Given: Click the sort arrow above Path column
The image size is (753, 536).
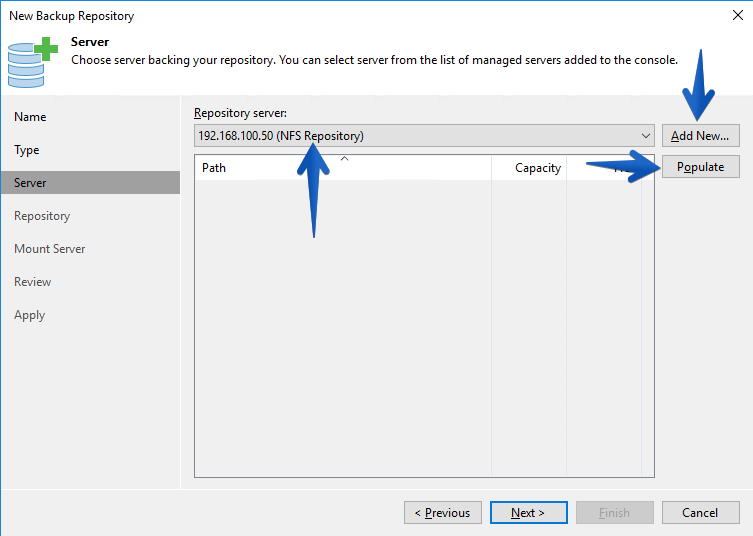Looking at the screenshot, I should (x=344, y=158).
